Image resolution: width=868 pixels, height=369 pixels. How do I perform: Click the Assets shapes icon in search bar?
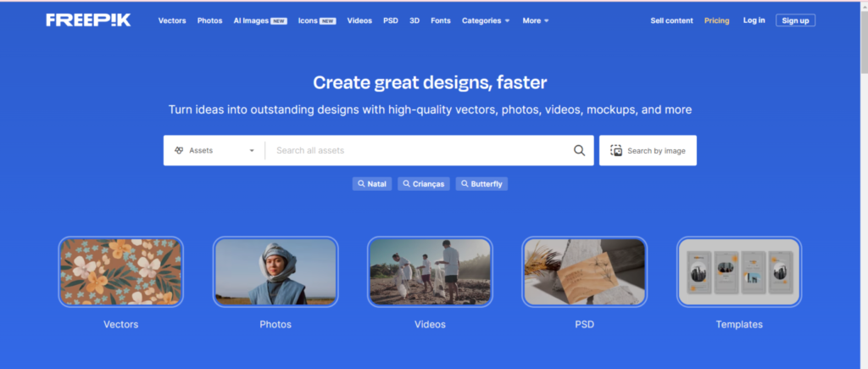point(179,150)
